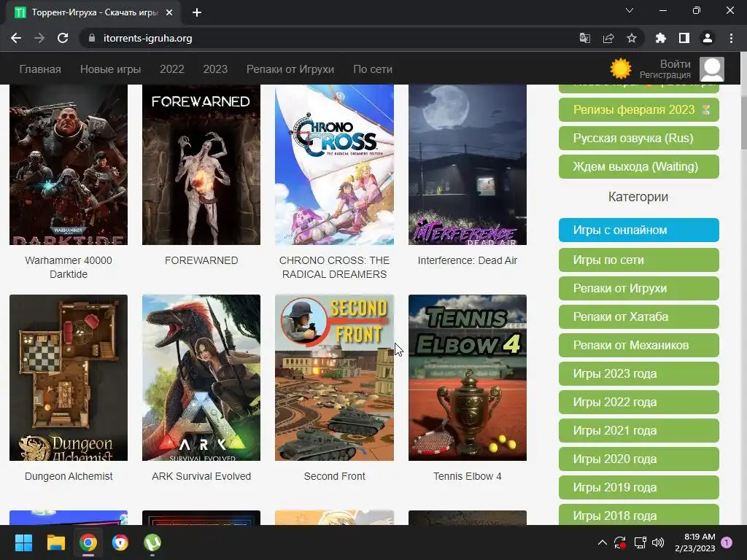747x560 pixels.
Task: Open the FOREWARNED game cover
Action: coord(201,165)
